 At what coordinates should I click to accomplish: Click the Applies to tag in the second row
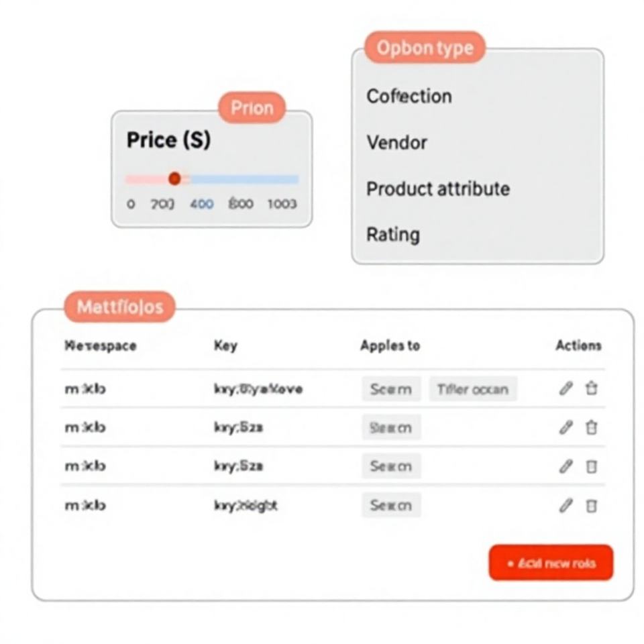(391, 427)
